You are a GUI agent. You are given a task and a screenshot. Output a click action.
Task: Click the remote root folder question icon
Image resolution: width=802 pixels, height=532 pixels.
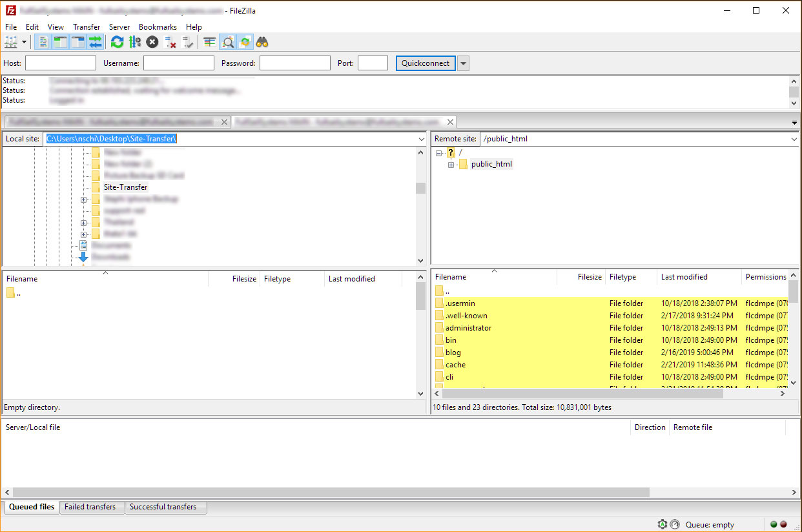451,152
